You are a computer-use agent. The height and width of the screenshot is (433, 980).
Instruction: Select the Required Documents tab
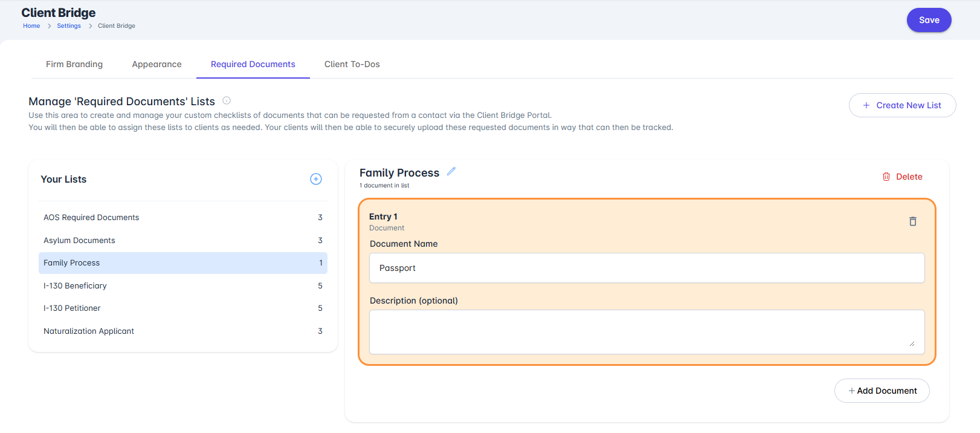pyautogui.click(x=253, y=64)
